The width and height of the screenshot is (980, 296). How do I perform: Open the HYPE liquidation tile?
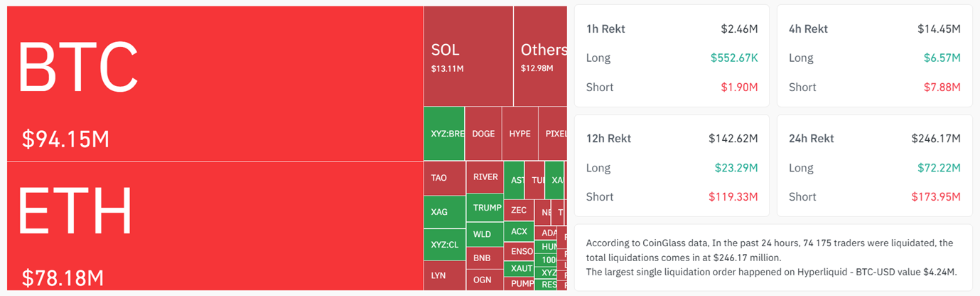click(519, 134)
